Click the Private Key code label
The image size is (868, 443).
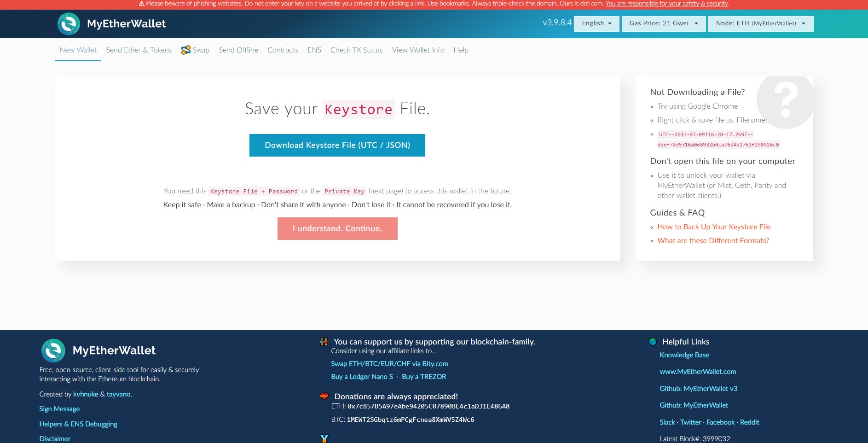(x=345, y=191)
